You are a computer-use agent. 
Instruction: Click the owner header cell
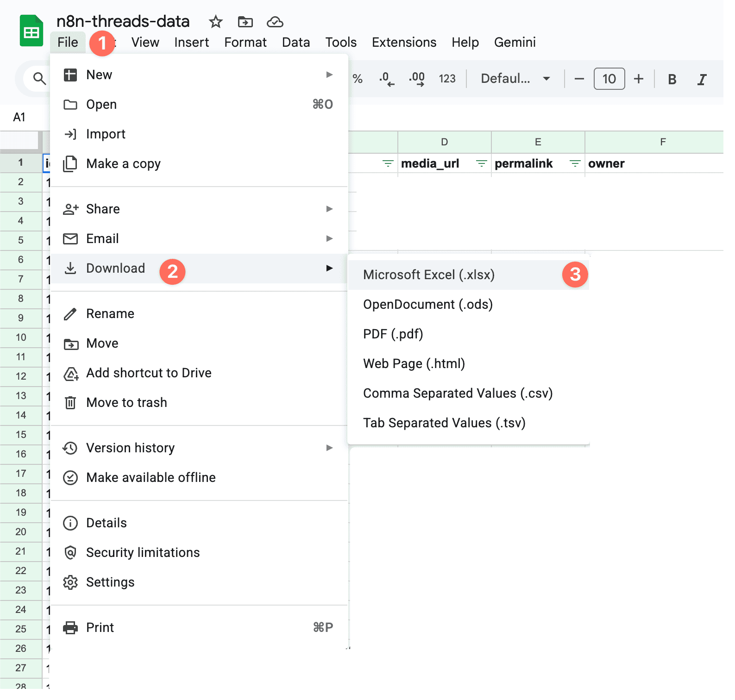654,163
